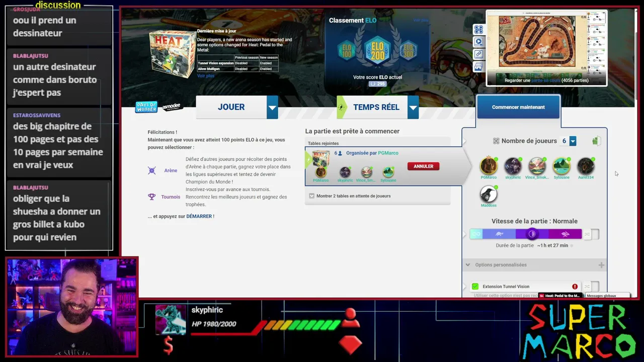Collapse Options personnalisées section
The image size is (644, 362).
(468, 265)
